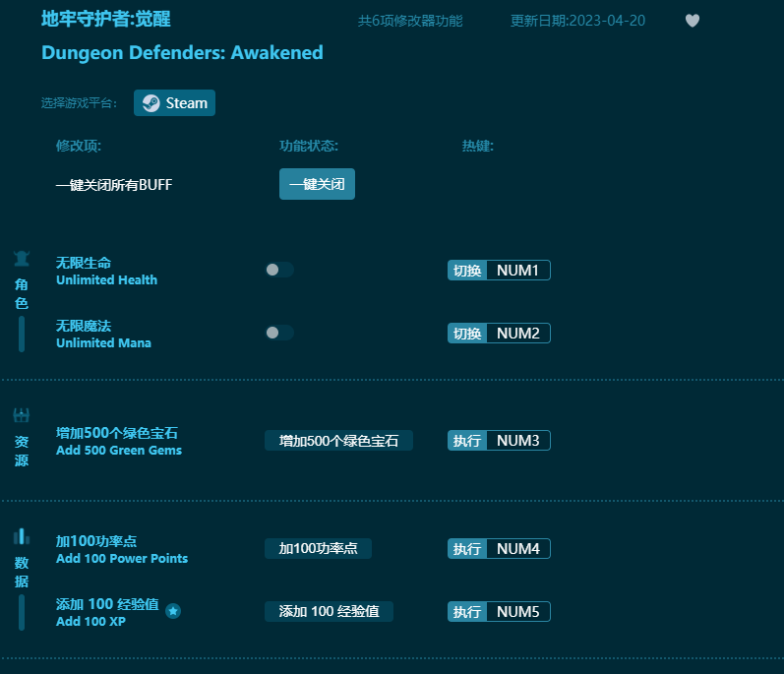Image resolution: width=784 pixels, height=674 pixels.
Task: Click the NUM2 hotkey field
Action: point(518,333)
